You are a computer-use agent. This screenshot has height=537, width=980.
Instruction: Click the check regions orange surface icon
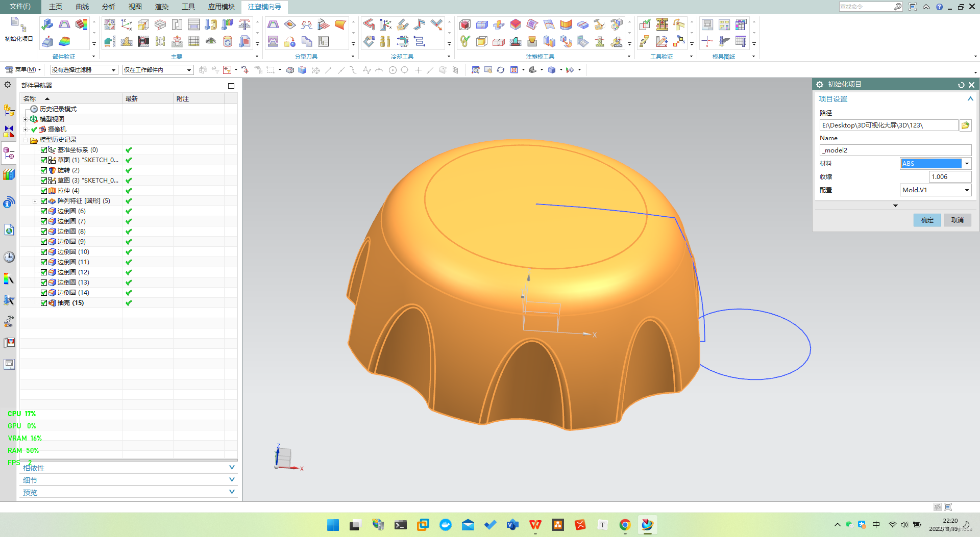[x=340, y=24]
